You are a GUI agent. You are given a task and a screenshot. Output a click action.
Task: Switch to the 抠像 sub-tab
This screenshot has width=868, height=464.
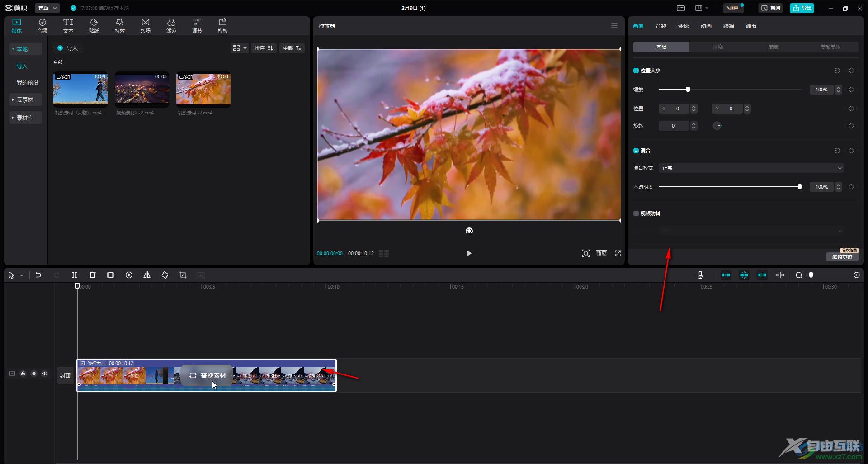click(718, 47)
